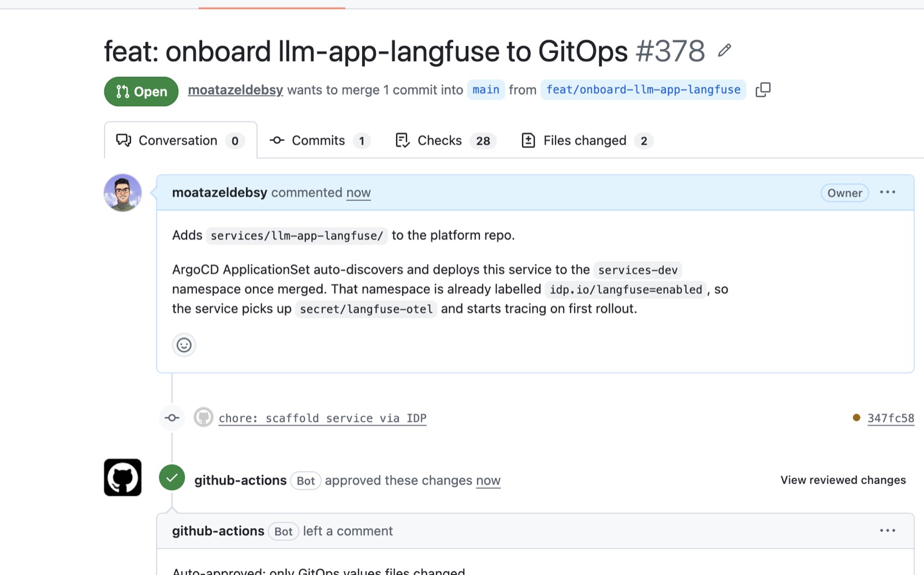The width and height of the screenshot is (924, 575).
Task: Copy the head branch name with the copy icon
Action: pos(763,89)
